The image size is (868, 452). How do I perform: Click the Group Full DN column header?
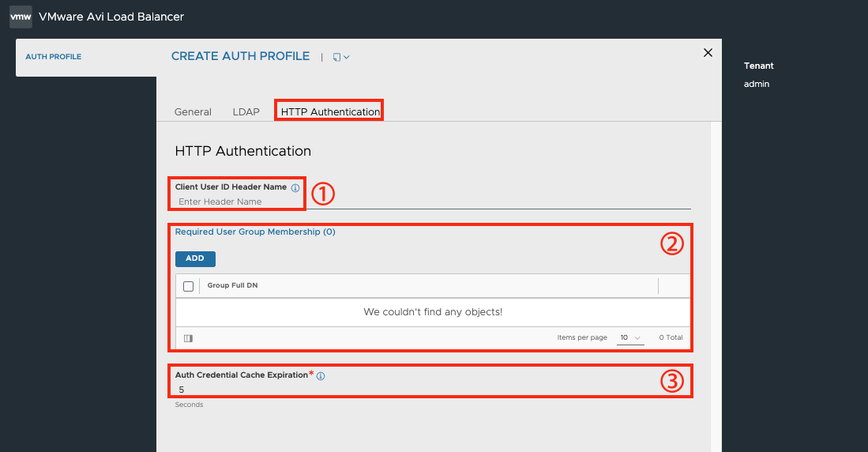232,285
